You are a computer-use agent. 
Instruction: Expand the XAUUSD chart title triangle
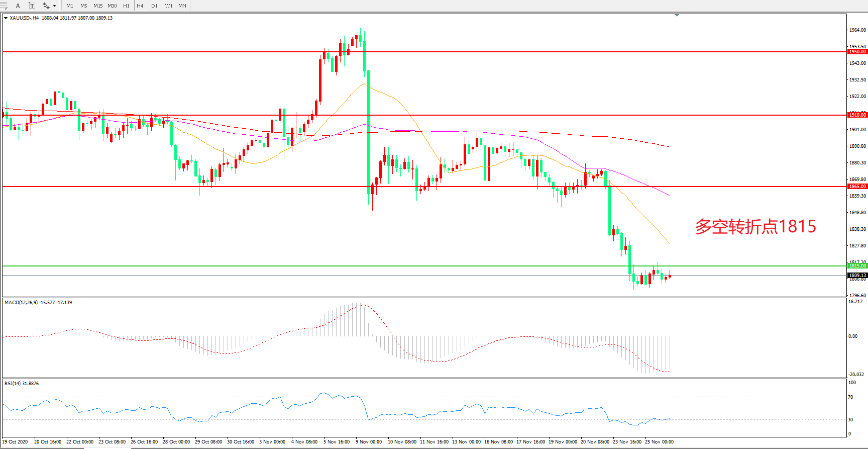tap(6, 18)
